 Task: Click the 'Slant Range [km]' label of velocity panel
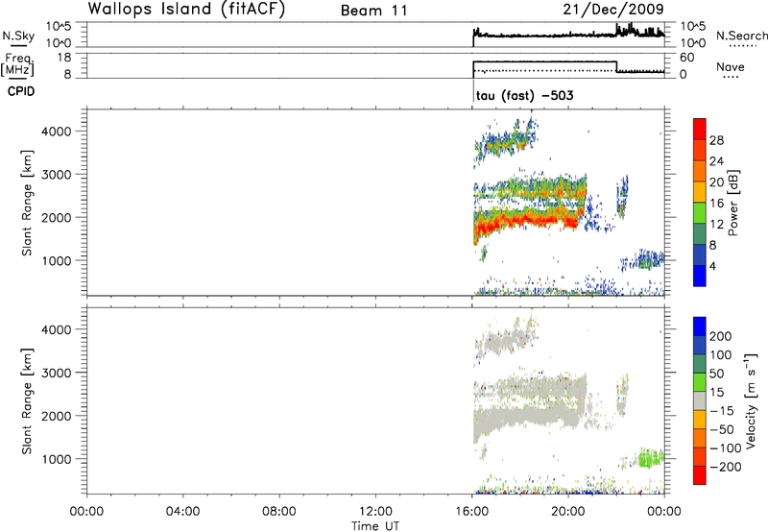tap(28, 401)
